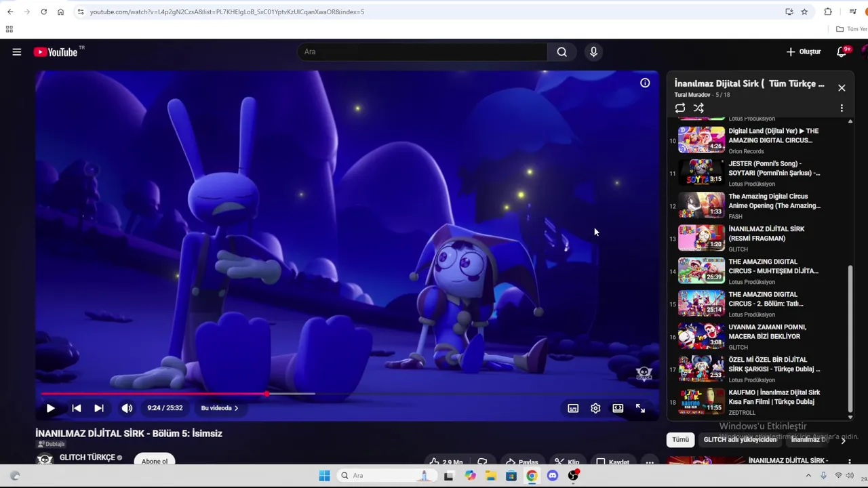Close the playlist panel
Image resolution: width=868 pixels, height=488 pixels.
click(x=842, y=88)
